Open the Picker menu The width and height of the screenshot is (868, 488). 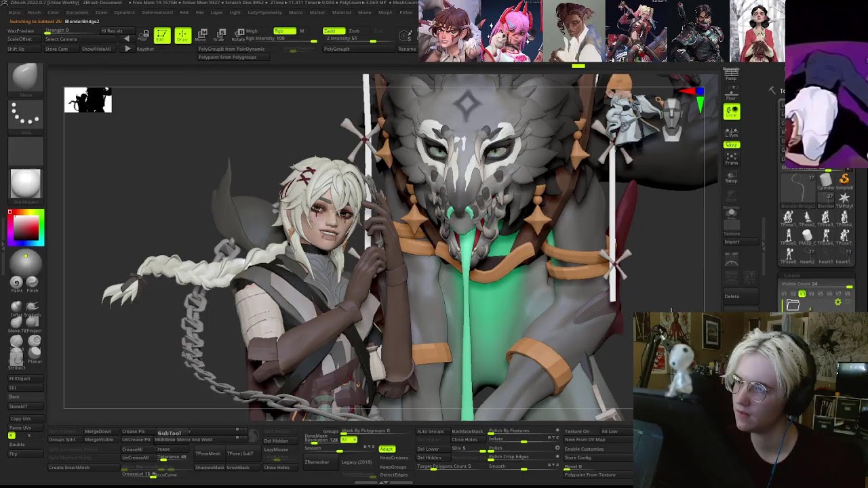pyautogui.click(x=406, y=12)
